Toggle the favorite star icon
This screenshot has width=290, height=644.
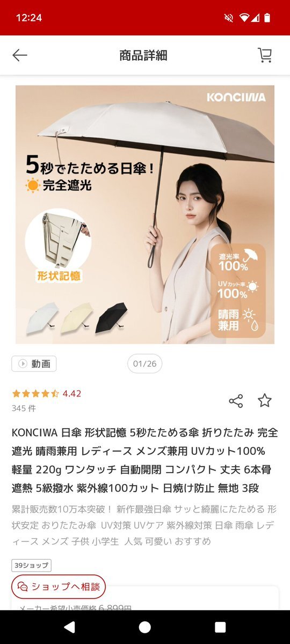(x=265, y=401)
